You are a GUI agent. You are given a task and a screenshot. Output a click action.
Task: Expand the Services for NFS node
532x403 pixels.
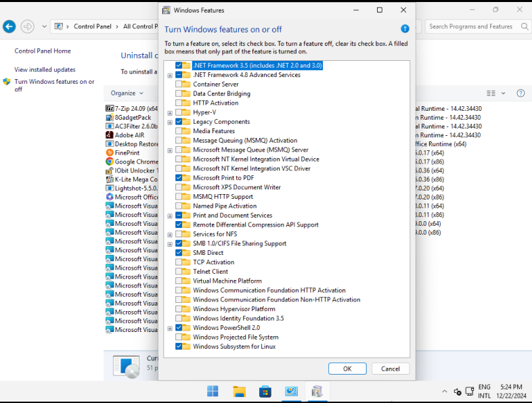(170, 235)
